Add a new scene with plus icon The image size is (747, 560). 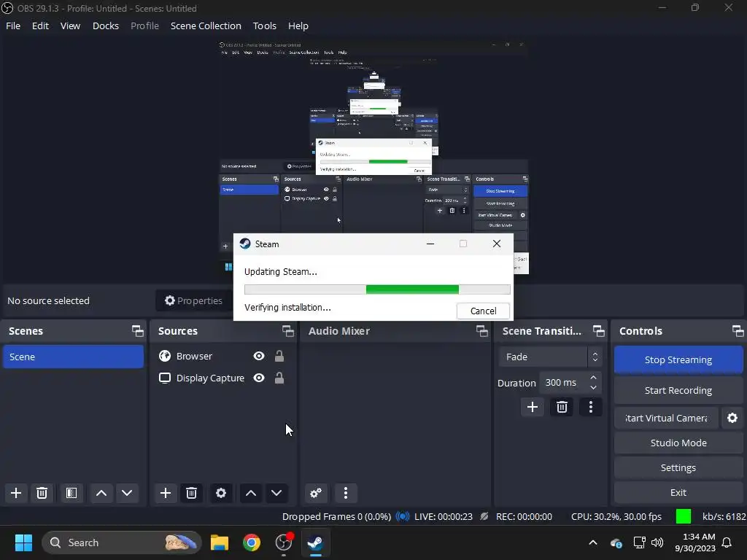[x=16, y=493]
